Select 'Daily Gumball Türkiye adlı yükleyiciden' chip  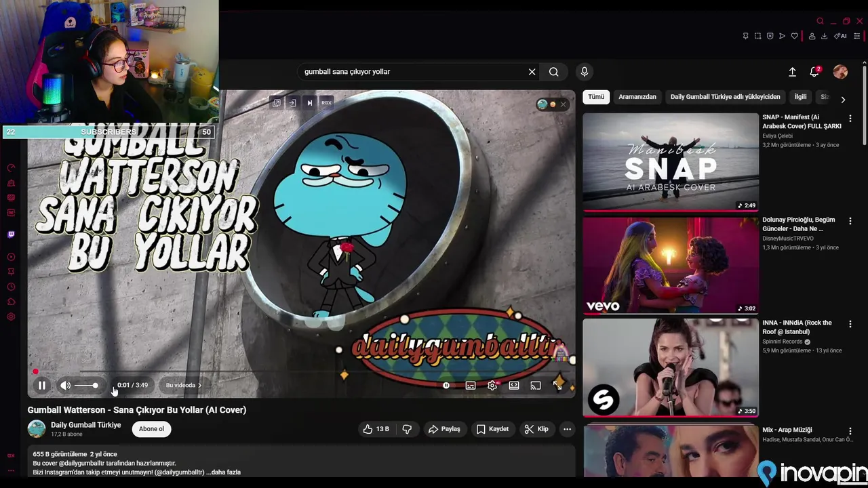726,97
